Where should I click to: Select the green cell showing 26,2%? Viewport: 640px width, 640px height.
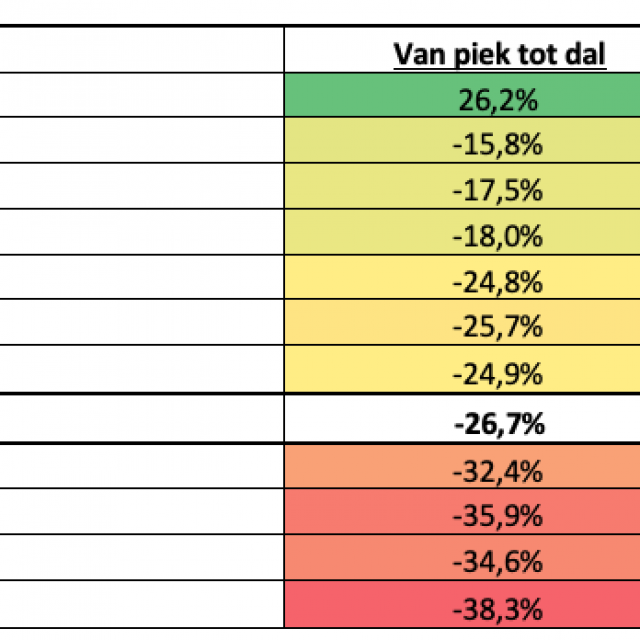496,98
